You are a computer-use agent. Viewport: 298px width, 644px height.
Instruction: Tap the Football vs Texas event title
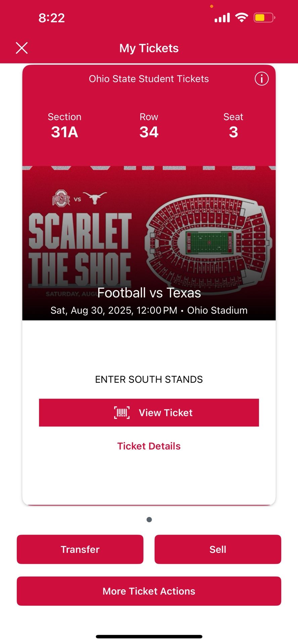(149, 293)
